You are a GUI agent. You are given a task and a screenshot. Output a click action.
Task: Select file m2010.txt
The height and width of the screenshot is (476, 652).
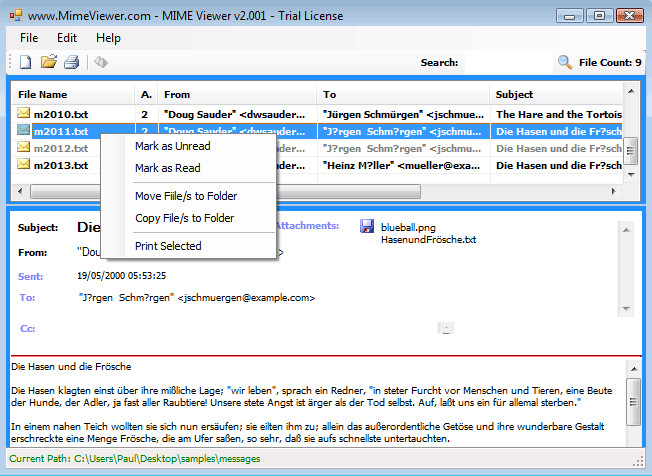point(61,114)
